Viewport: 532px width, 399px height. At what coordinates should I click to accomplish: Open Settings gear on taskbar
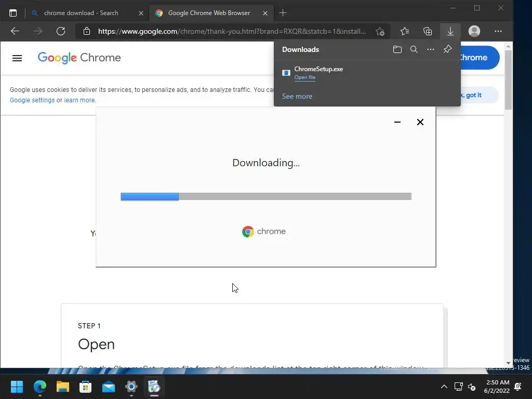(x=131, y=387)
